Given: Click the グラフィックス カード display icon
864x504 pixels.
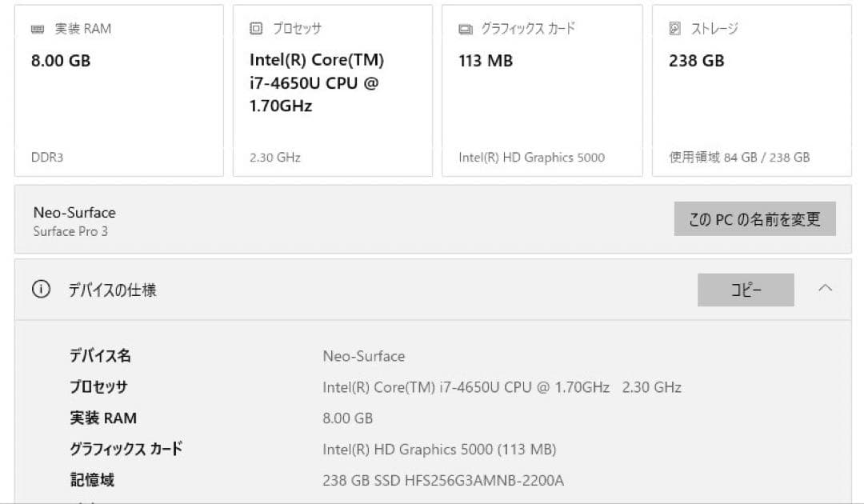Looking at the screenshot, I should click(x=464, y=28).
